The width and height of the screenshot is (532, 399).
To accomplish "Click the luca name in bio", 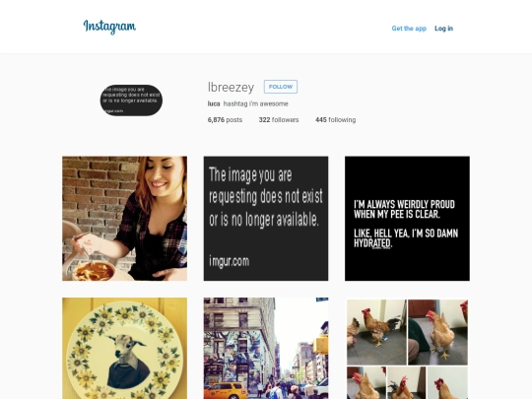I will pyautogui.click(x=214, y=103).
